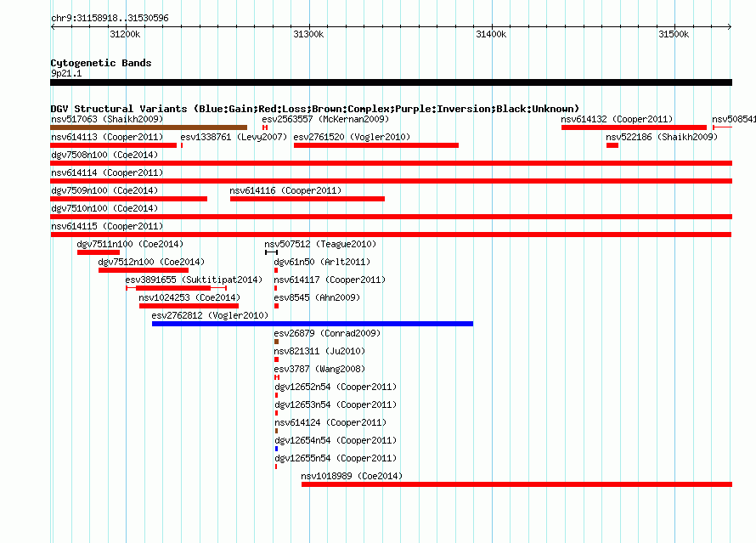Select the brown nsv517063 complex variant bar
756x543 pixels.
click(x=149, y=127)
